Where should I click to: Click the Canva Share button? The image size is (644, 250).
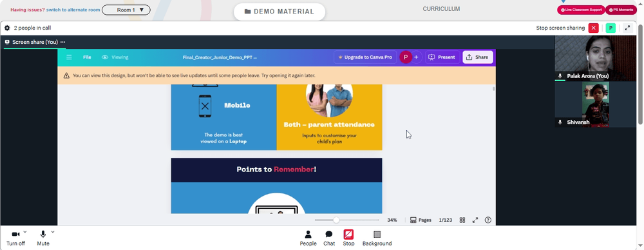click(x=478, y=57)
